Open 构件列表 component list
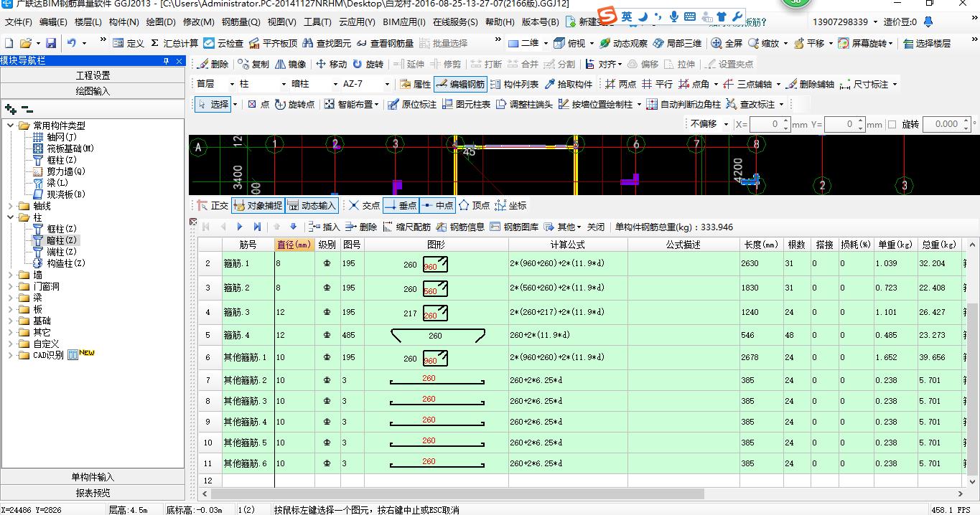The width and height of the screenshot is (980, 515). 514,84
